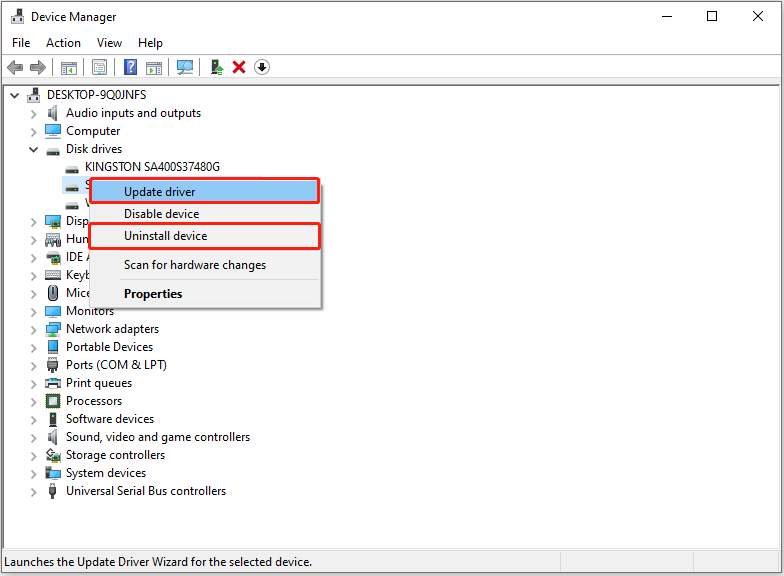The image size is (784, 576).
Task: Select the Portable Devices row text
Action: [110, 347]
